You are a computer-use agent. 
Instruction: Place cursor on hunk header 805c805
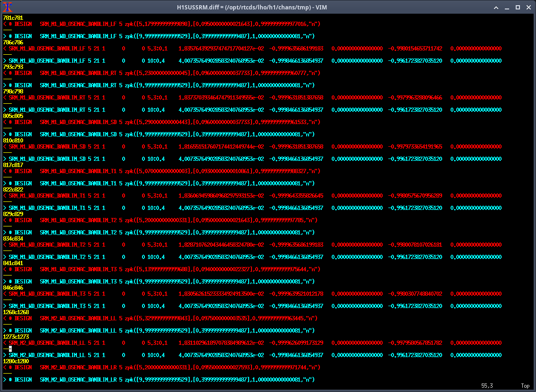pyautogui.click(x=13, y=116)
